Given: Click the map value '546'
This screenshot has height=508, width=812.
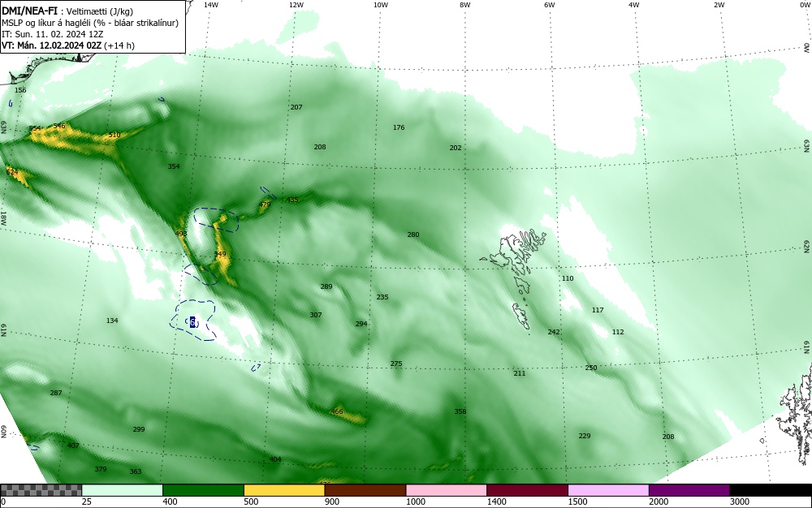Looking at the screenshot, I should point(59,126).
